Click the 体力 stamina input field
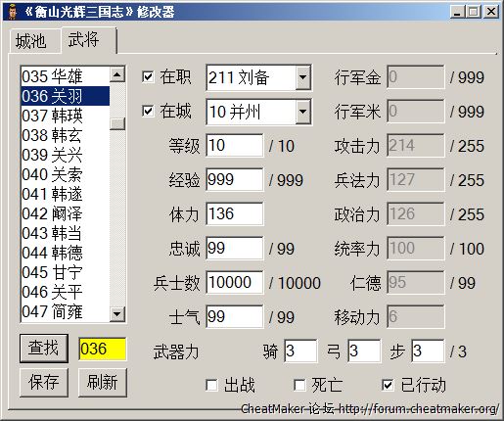Image resolution: width=504 pixels, height=421 pixels. pos(235,214)
